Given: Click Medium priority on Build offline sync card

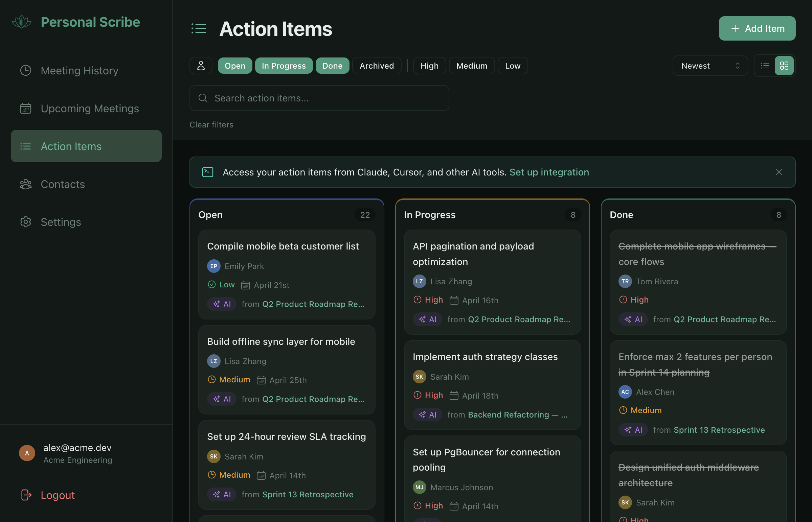Looking at the screenshot, I should pyautogui.click(x=229, y=380).
